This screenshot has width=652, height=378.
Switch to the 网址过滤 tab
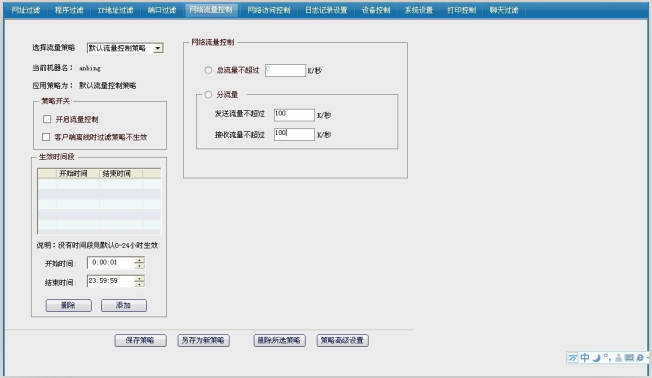[26, 10]
